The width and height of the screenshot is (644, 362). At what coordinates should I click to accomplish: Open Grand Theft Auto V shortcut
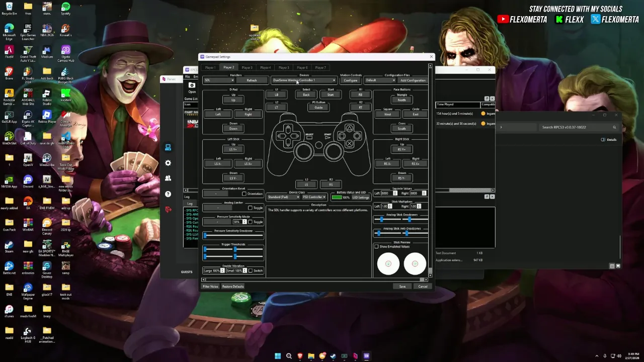[x=28, y=53]
